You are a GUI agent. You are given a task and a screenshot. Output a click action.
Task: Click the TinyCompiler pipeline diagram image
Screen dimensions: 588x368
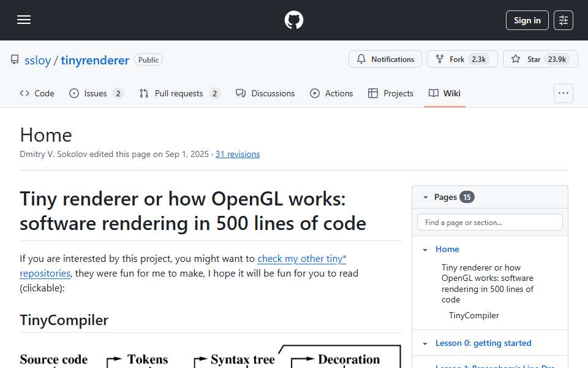pyautogui.click(x=210, y=356)
